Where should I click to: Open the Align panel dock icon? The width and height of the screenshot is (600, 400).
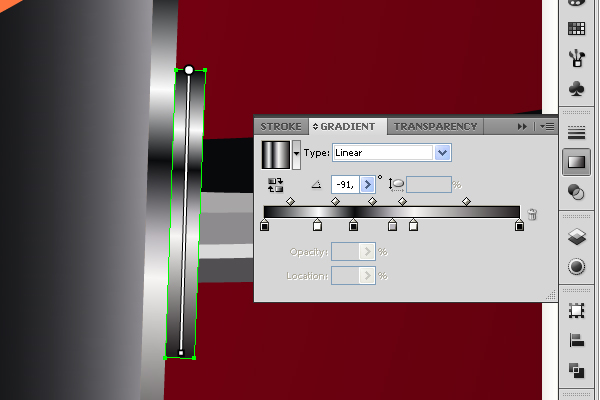[576, 340]
